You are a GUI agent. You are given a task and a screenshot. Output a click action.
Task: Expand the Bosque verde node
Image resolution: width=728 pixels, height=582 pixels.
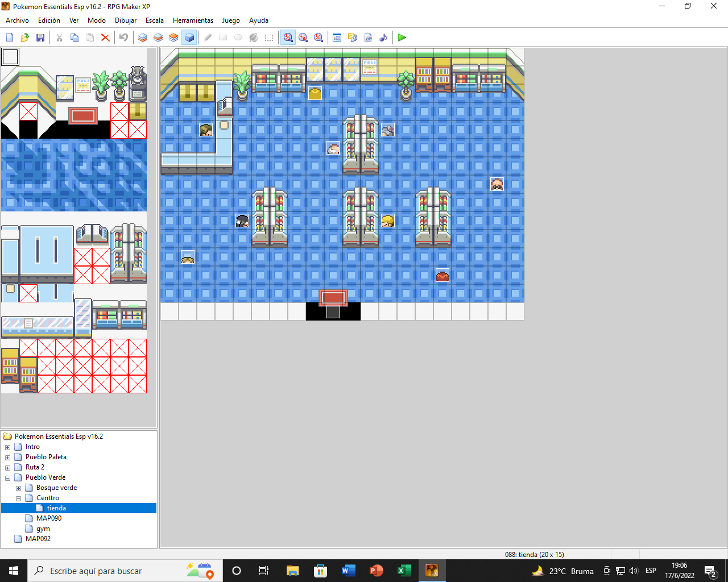18,488
